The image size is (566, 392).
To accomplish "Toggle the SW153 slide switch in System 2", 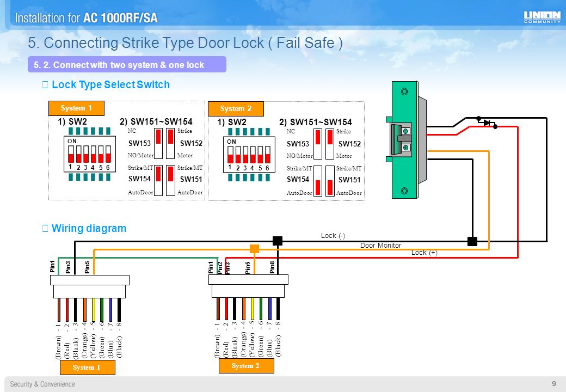I will click(x=318, y=144).
